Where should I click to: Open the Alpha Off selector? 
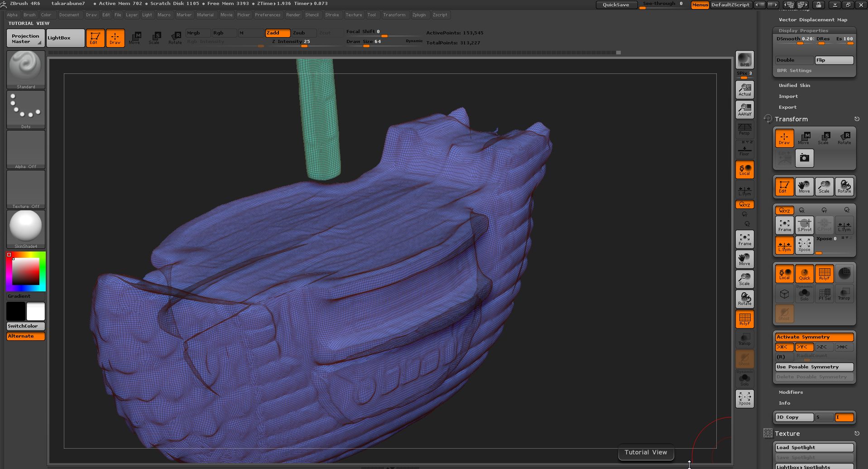(26, 150)
